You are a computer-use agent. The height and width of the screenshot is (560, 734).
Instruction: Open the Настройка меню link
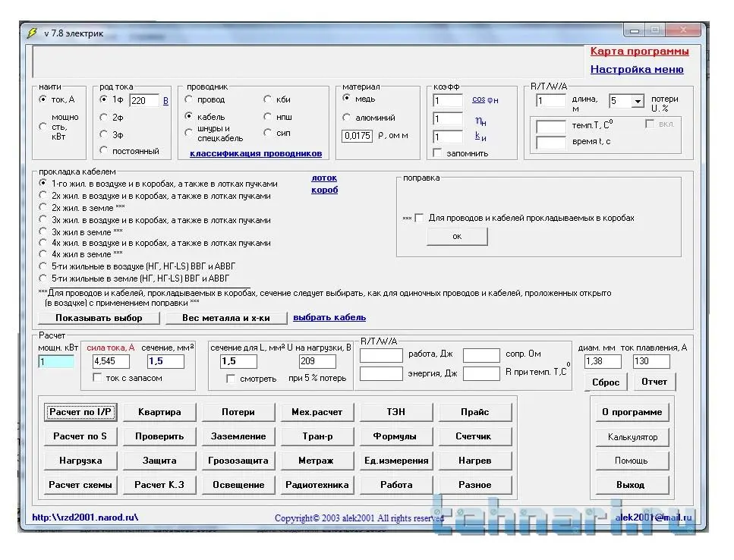[x=636, y=69]
